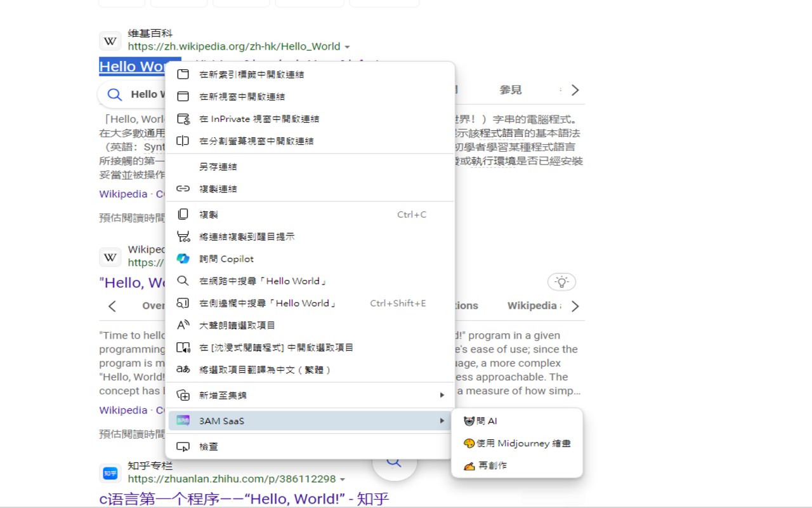This screenshot has width=812, height=508.
Task: Select 使用 Midjourney 繪畫 submenu item
Action: (517, 443)
